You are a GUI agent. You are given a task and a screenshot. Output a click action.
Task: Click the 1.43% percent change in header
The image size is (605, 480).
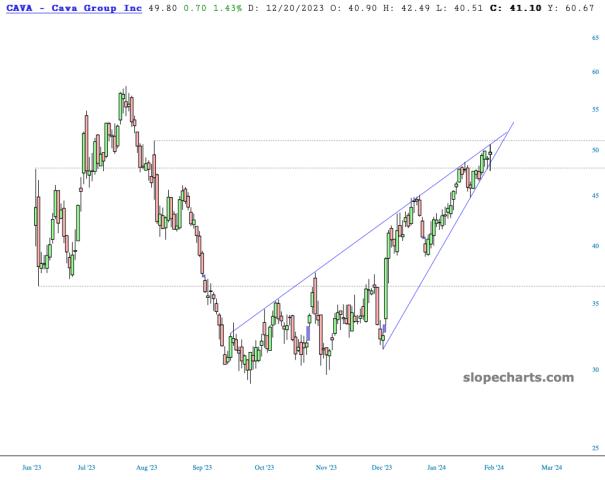228,9
